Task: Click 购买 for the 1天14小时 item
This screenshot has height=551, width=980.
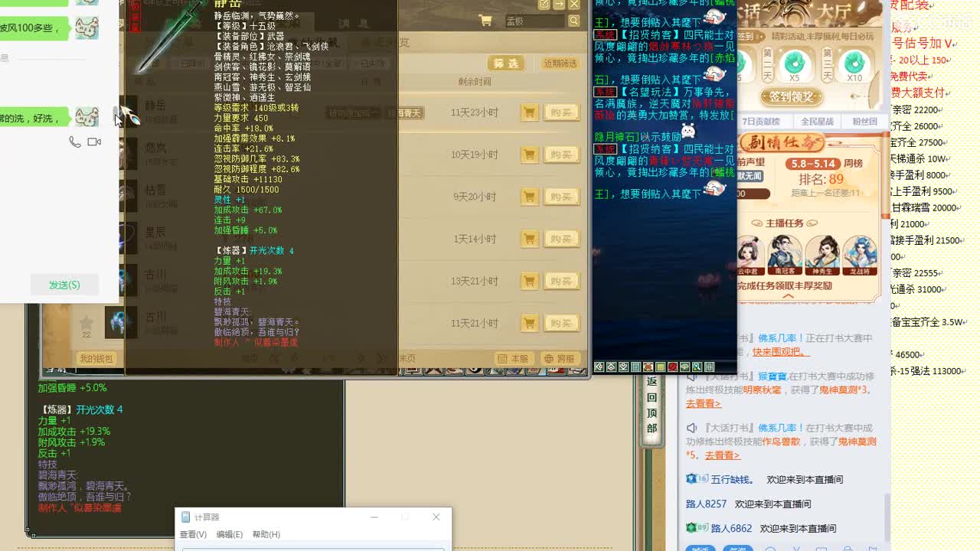Action: click(561, 239)
